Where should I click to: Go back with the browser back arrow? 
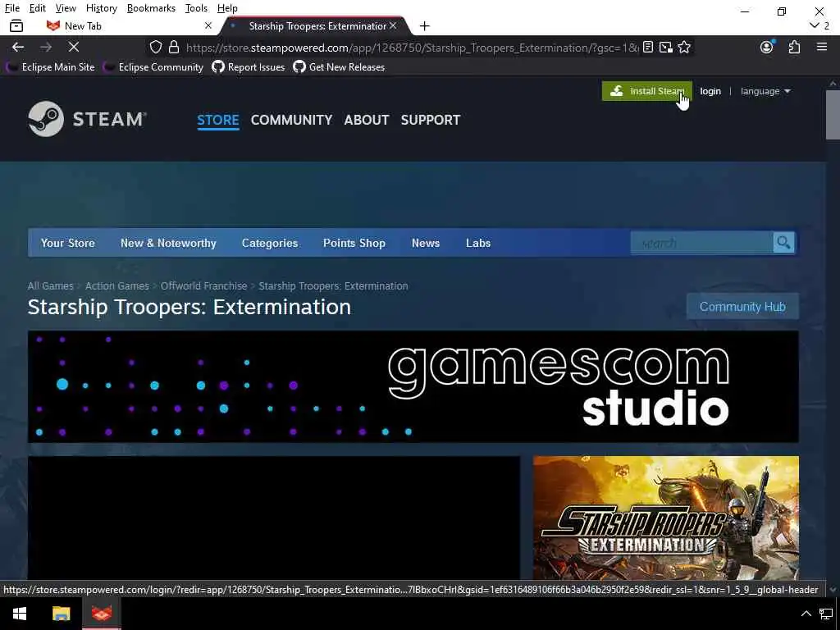point(18,47)
